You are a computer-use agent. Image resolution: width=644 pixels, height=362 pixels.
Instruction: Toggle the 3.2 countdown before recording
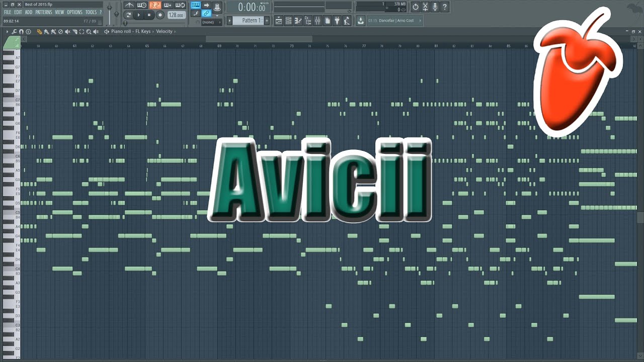pos(155,5)
